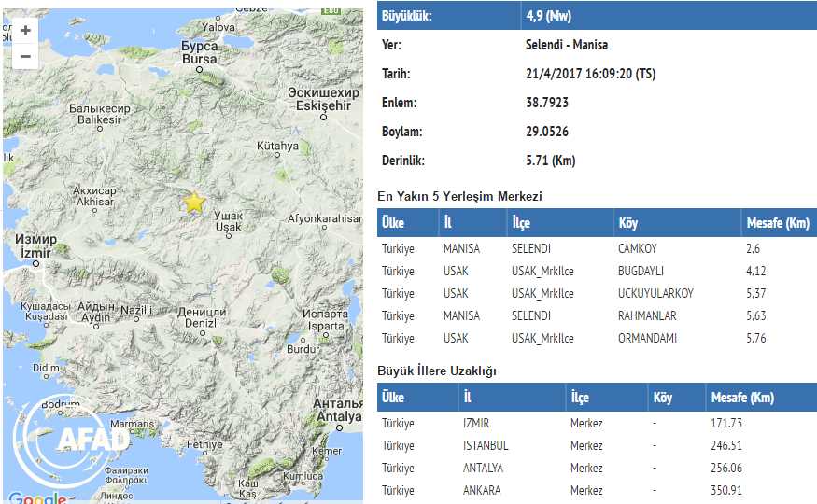Click the yellow star epicenter marker
The width and height of the screenshot is (817, 504).
[194, 202]
